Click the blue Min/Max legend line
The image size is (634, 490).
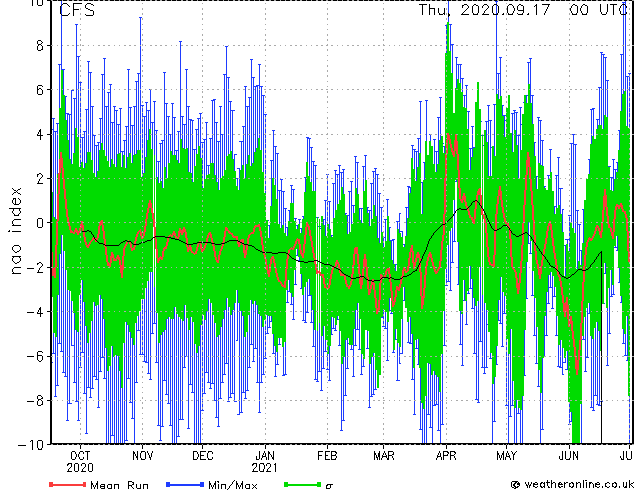pos(185,484)
